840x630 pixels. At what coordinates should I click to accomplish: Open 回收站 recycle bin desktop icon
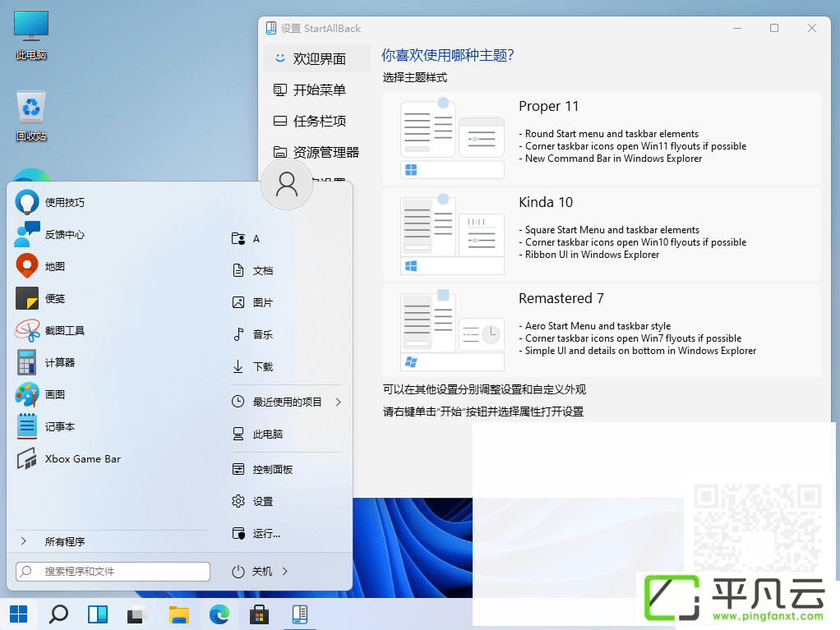(31, 116)
